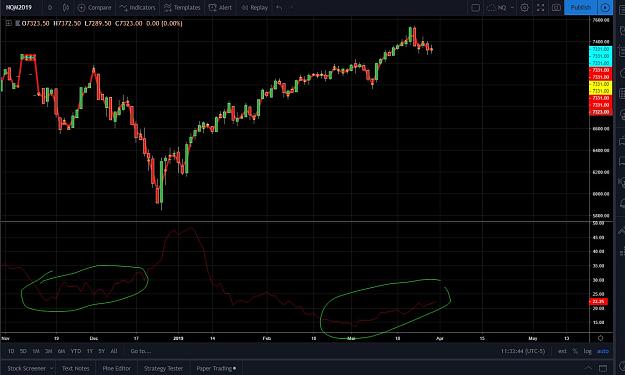Switch to the Stock Screener tab
The width and height of the screenshot is (625, 375).
pyautogui.click(x=27, y=369)
